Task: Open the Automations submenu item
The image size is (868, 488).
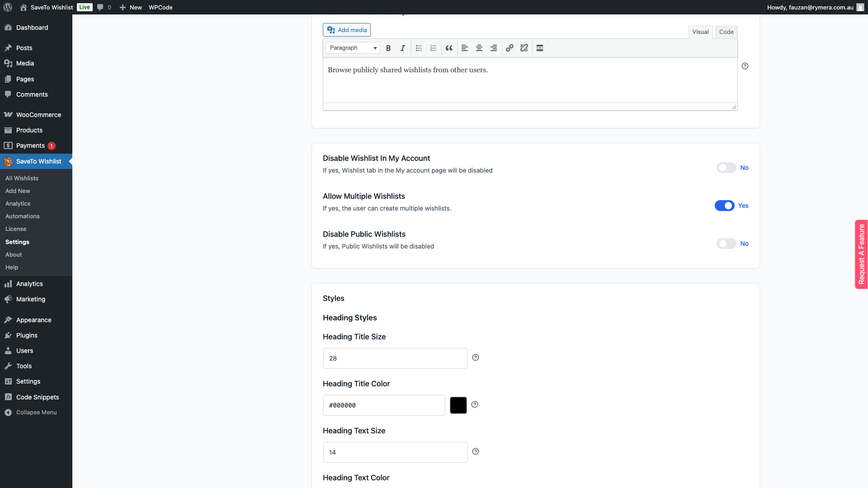Action: [23, 216]
